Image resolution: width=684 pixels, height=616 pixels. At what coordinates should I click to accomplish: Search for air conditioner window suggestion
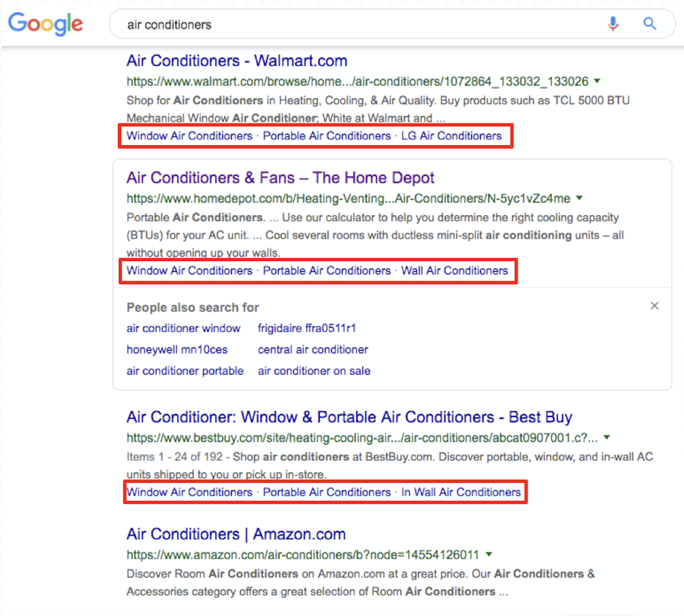(183, 328)
